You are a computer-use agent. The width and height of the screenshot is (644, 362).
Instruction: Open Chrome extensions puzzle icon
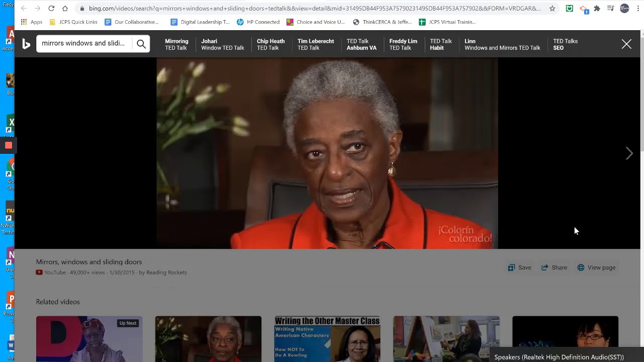pos(597,9)
